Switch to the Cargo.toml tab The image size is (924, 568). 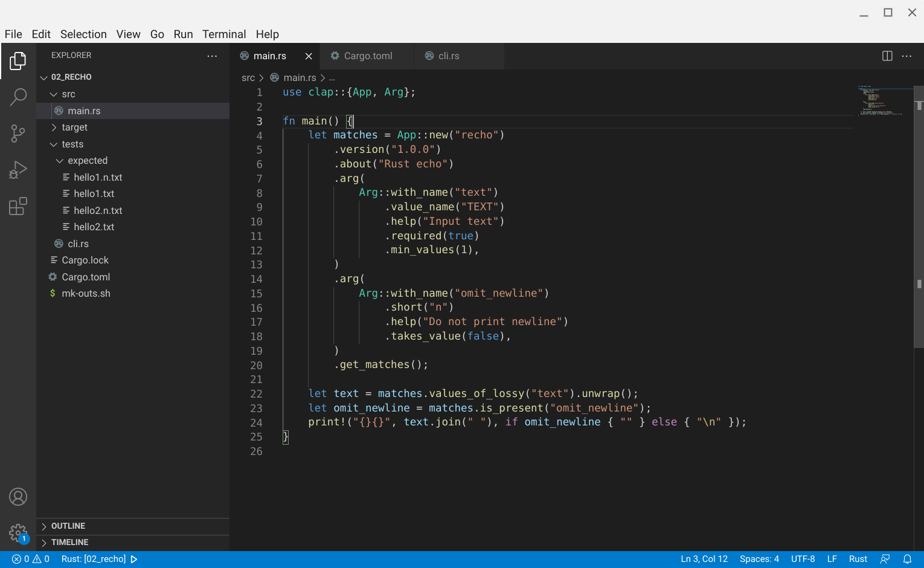pyautogui.click(x=367, y=56)
